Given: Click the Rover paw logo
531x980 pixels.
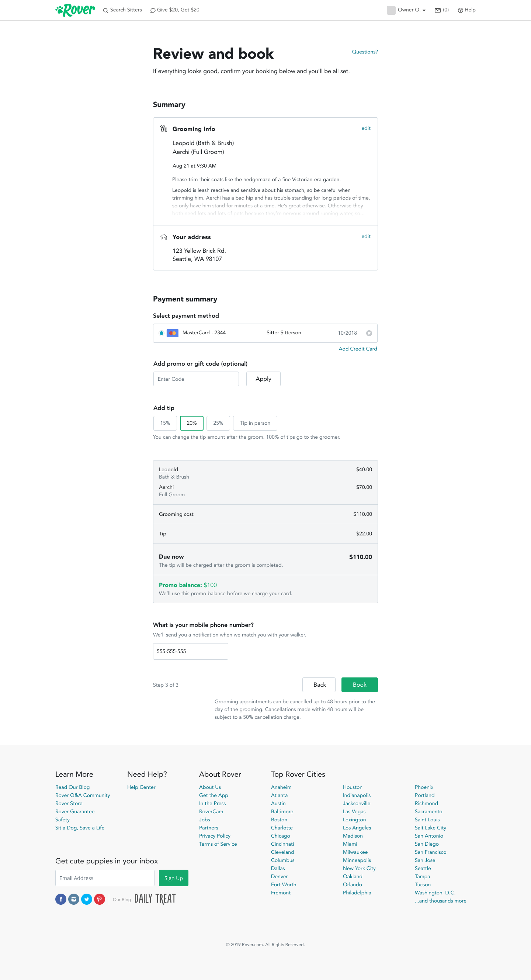Looking at the screenshot, I should click(75, 10).
